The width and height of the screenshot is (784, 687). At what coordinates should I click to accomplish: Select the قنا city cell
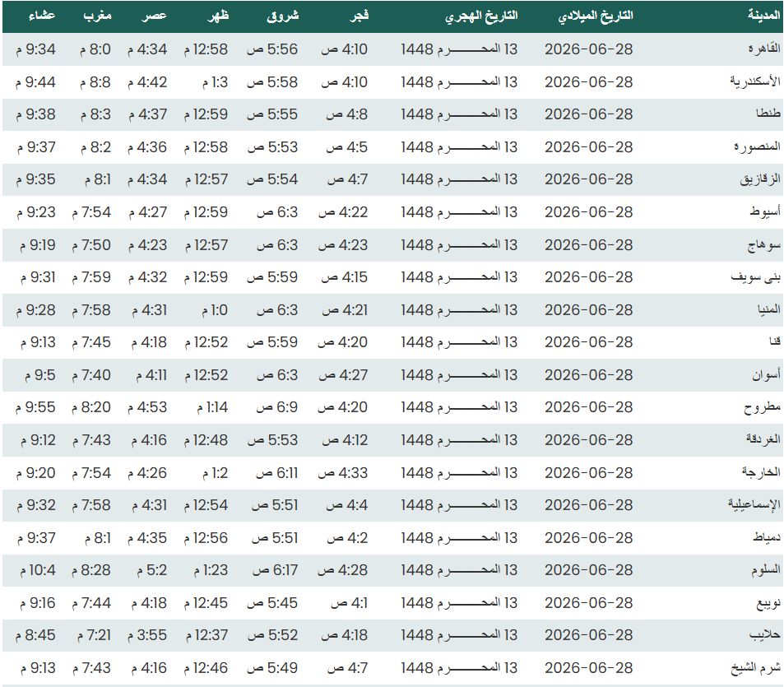coord(775,342)
